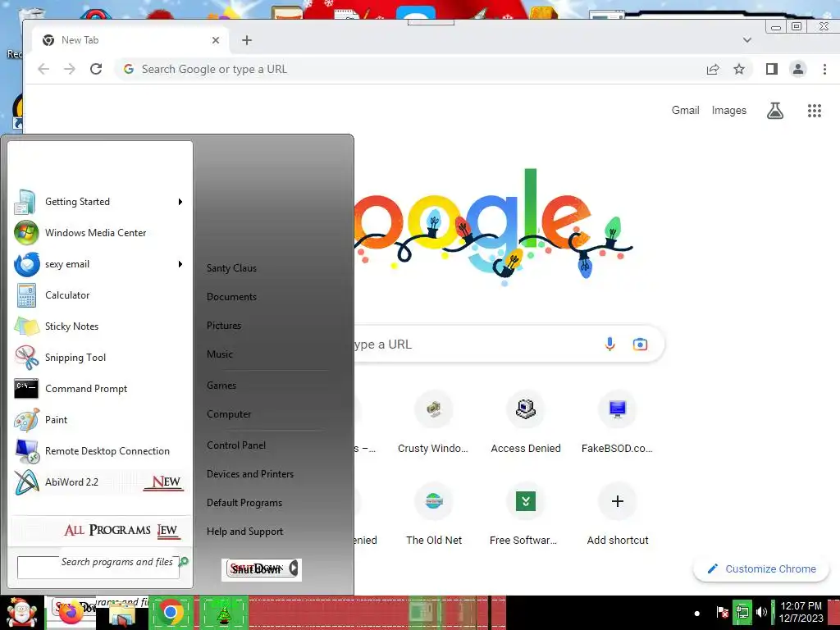Add a new shortcut tile
Image resolution: width=840 pixels, height=630 pixels.
617,514
